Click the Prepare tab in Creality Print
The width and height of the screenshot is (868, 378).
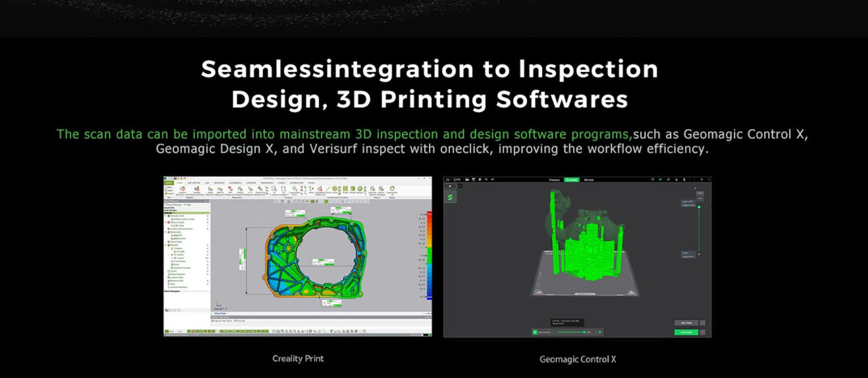coord(555,180)
